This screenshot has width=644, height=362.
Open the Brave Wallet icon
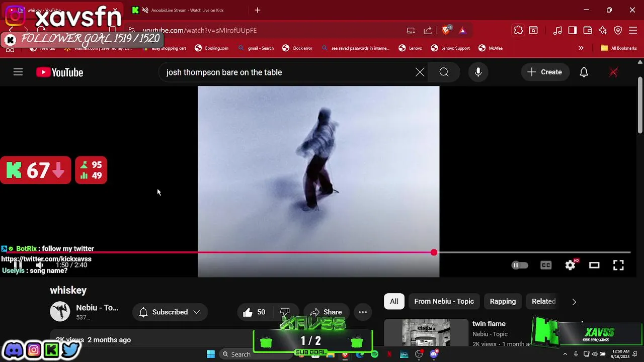click(588, 30)
